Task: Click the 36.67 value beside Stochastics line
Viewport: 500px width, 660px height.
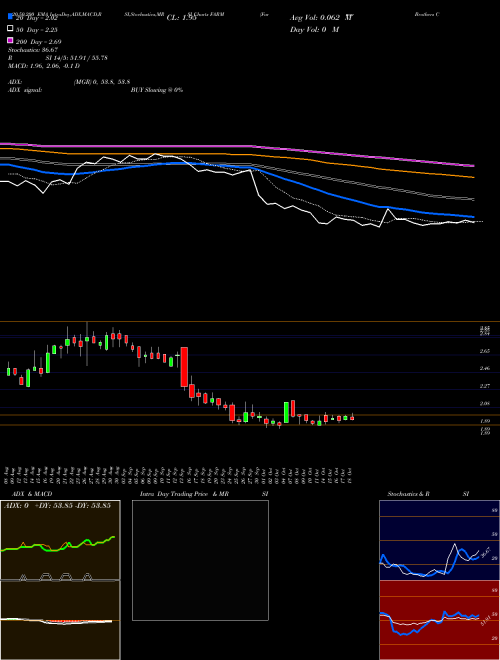Action: pyautogui.click(x=486, y=553)
